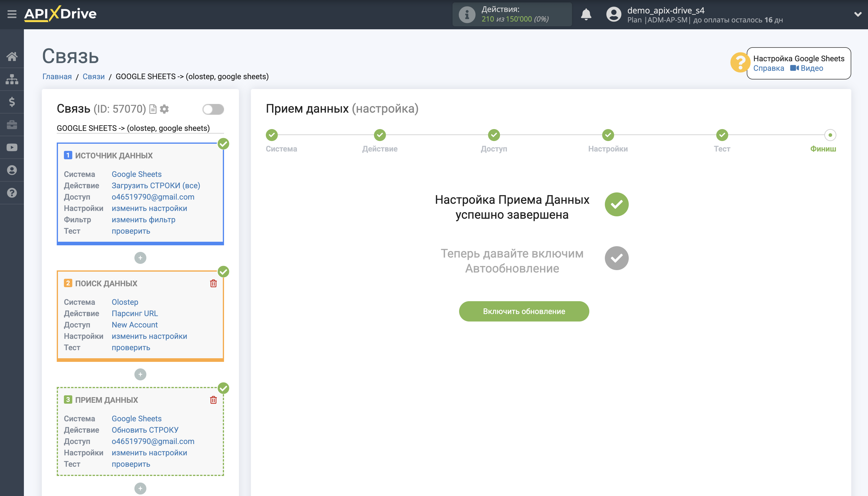Image resolution: width=868 pixels, height=496 pixels.
Task: Open the Связи breadcrumb link
Action: point(94,76)
